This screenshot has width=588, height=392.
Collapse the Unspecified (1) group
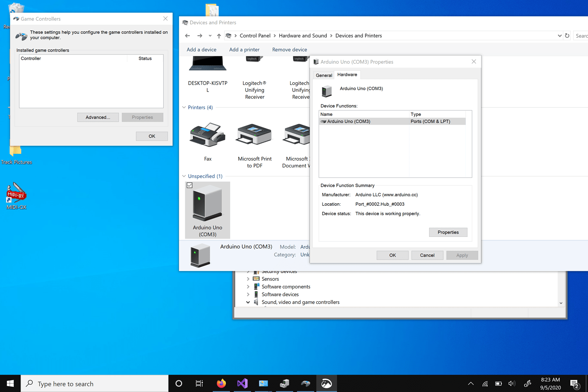(184, 176)
